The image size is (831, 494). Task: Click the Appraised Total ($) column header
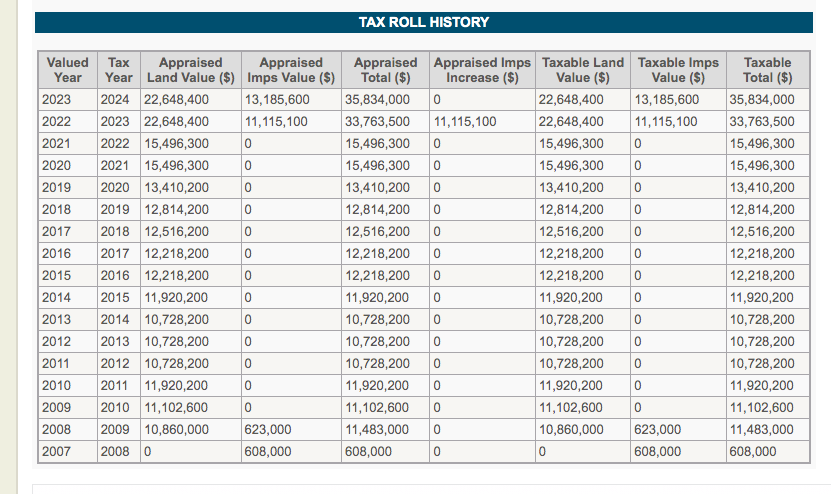[x=385, y=70]
